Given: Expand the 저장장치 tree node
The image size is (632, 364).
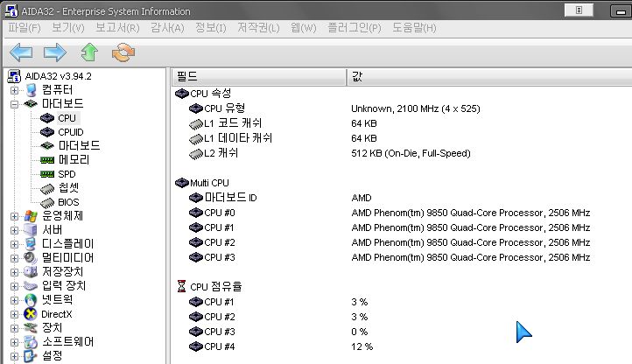Looking at the screenshot, I should (14, 272).
